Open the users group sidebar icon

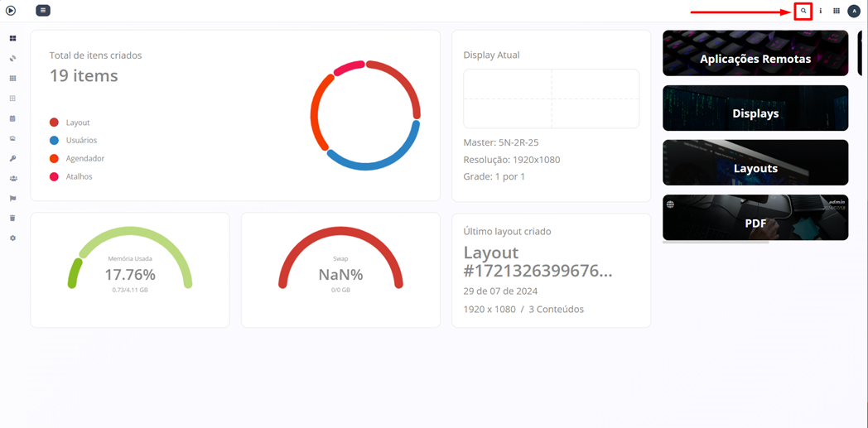(x=12, y=178)
